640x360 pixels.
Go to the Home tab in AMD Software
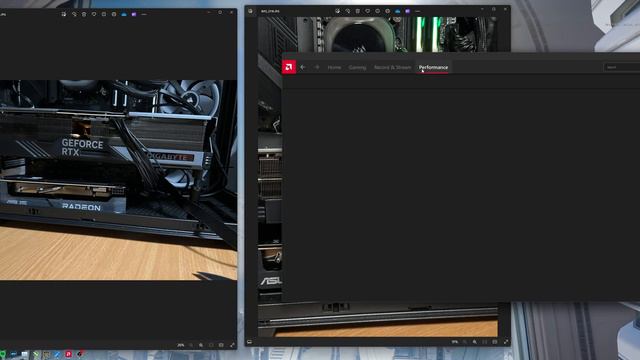pos(334,67)
